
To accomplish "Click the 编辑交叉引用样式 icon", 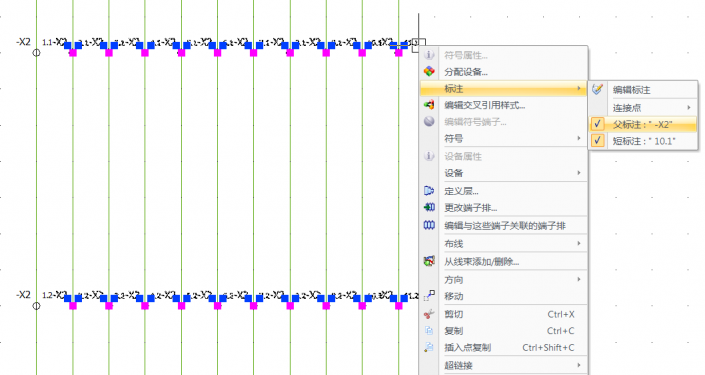I will (x=429, y=105).
